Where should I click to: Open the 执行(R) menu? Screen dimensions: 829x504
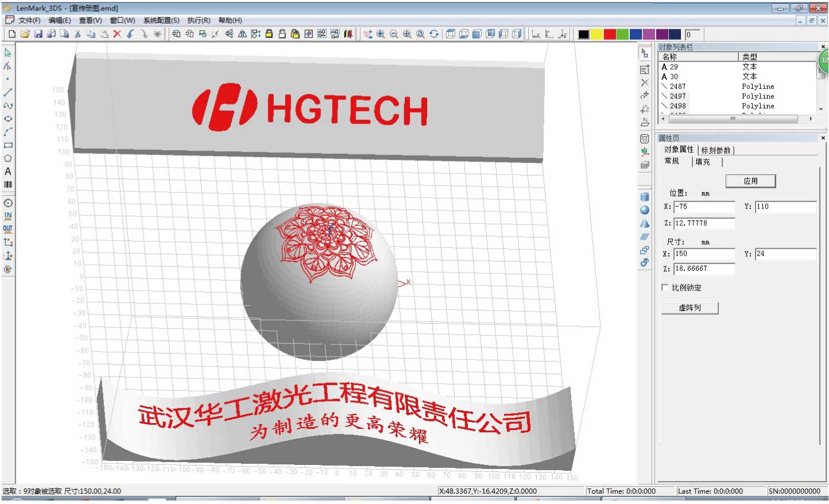(199, 20)
